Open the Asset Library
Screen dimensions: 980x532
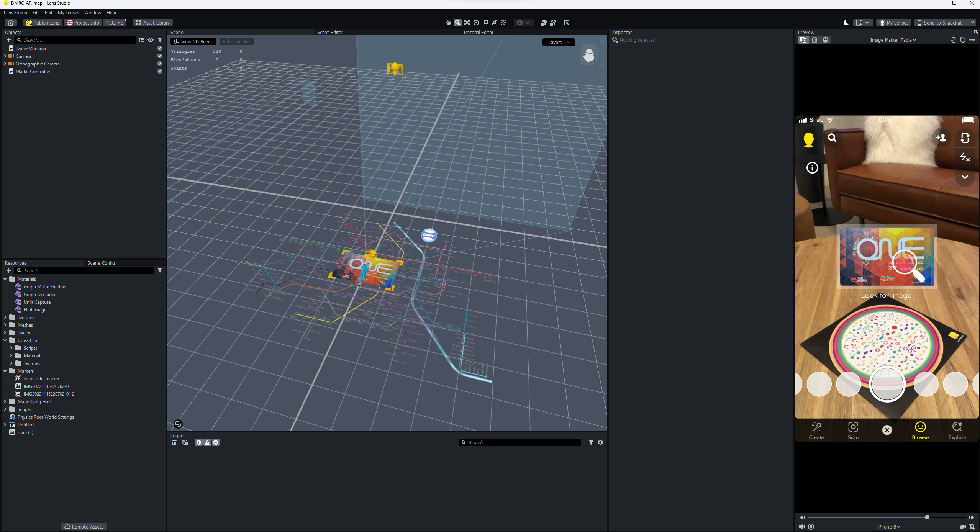152,23
